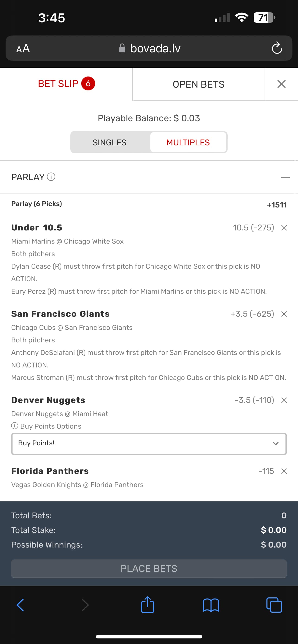Switch to the Open Bets tab
This screenshot has height=644, width=298.
pos(198,84)
